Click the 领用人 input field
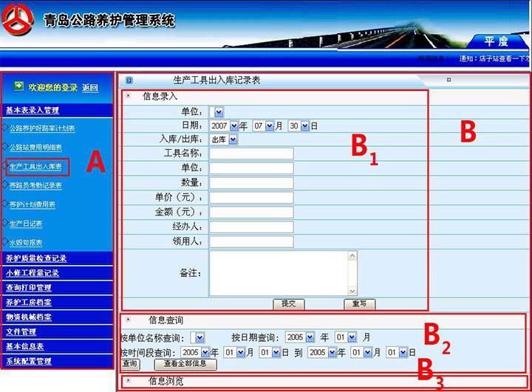 tap(251, 242)
